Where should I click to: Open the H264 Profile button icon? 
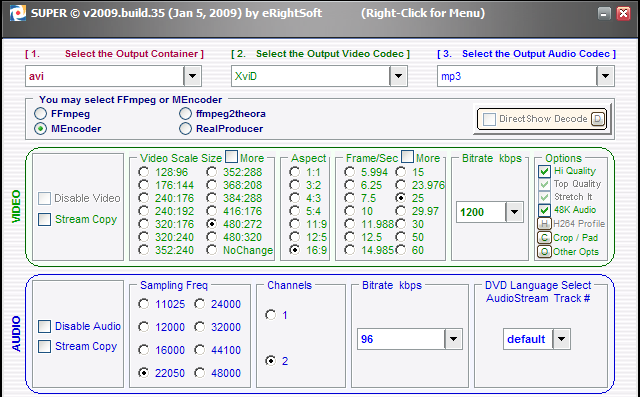[544, 224]
